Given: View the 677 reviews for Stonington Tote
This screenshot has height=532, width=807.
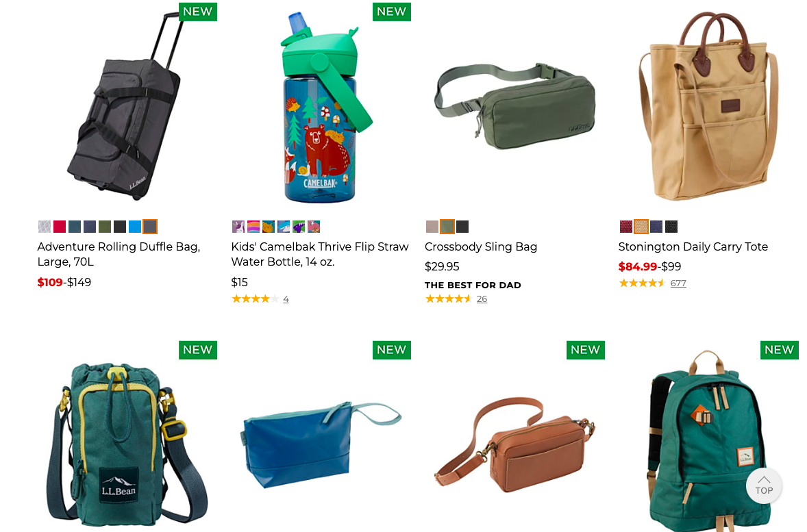Looking at the screenshot, I should click(678, 283).
